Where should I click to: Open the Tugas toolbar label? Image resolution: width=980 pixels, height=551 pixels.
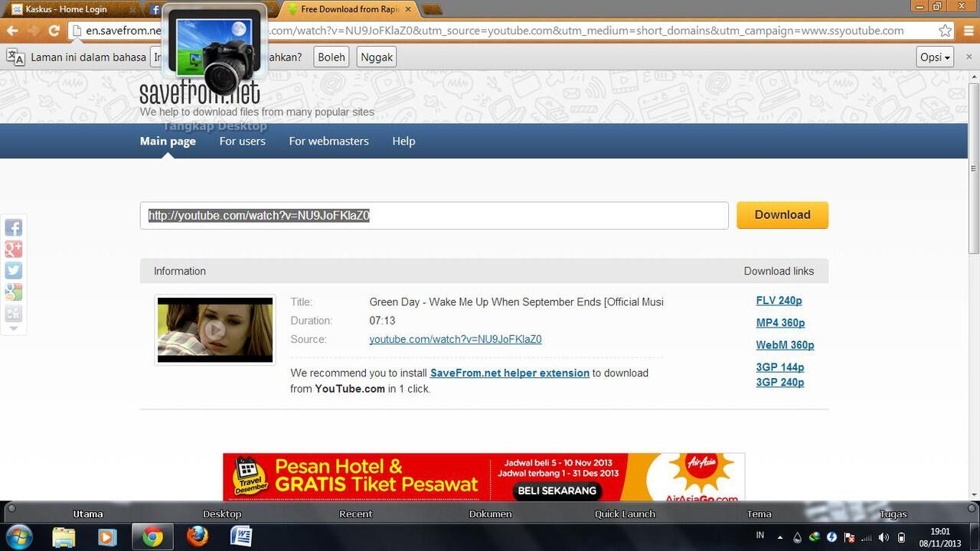(x=893, y=514)
